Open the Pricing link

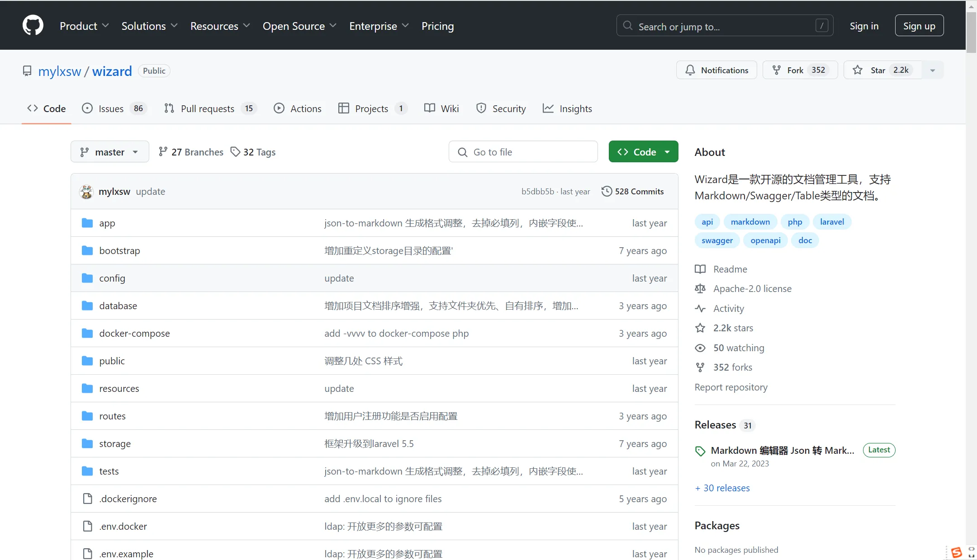[x=437, y=26]
